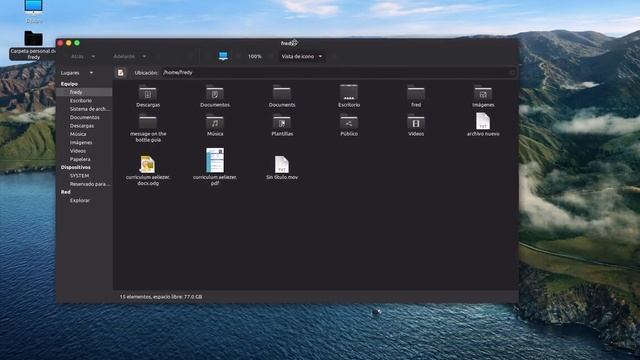Select fredy in the sidebar
Image resolution: width=640 pixels, height=360 pixels.
pos(84,92)
